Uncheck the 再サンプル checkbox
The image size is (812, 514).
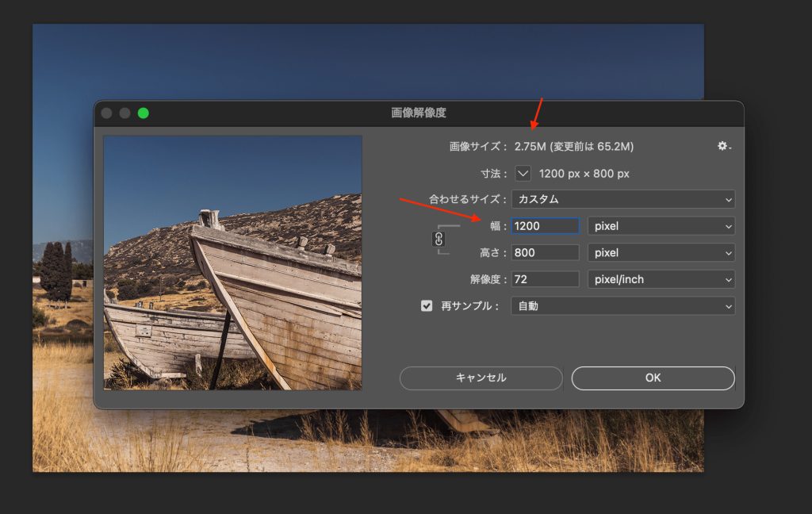(x=426, y=305)
